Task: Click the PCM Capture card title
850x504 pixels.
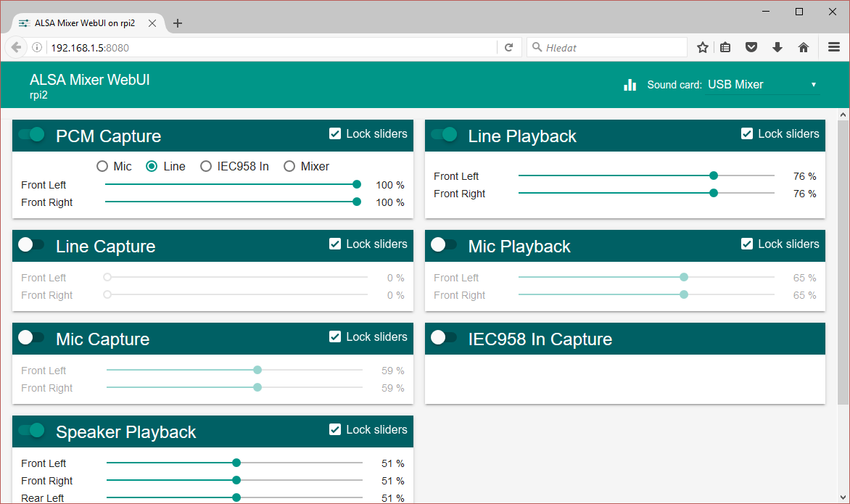Action: tap(108, 136)
